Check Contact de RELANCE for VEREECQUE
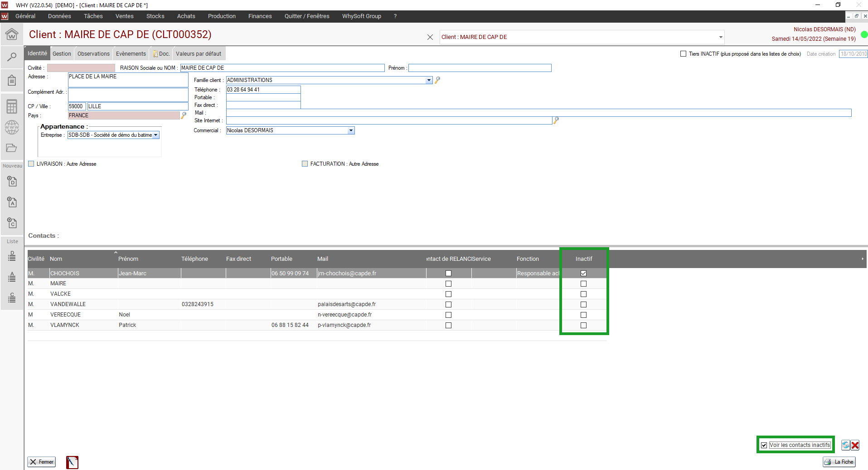 pos(449,315)
